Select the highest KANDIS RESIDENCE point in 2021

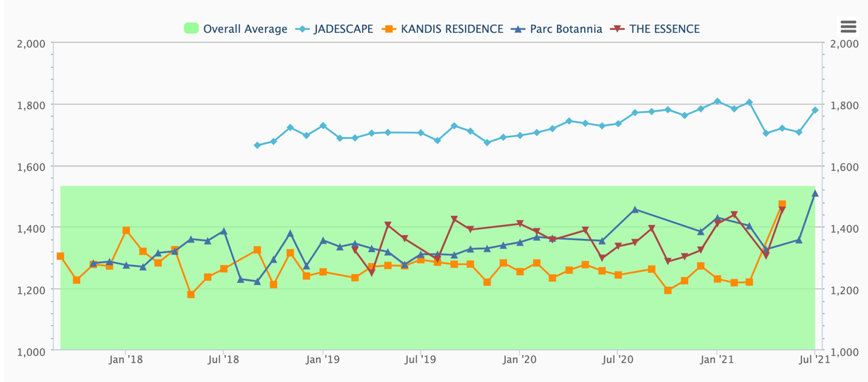pos(782,205)
